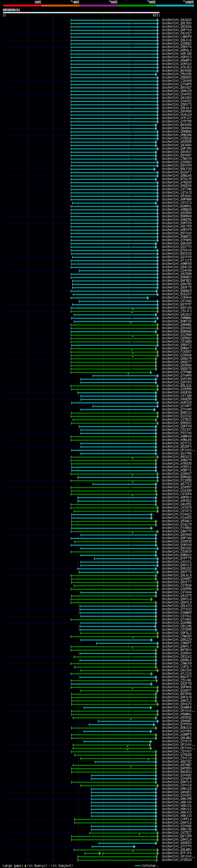The image size is (197, 868).
Task: Select the UniRef100_B8LQ31 label
Action: point(177,386)
